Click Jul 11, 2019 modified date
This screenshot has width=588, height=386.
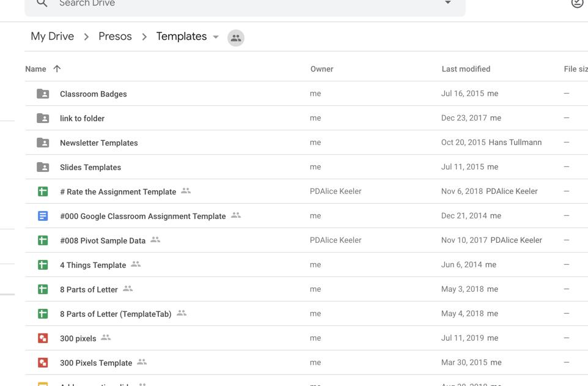(x=462, y=338)
